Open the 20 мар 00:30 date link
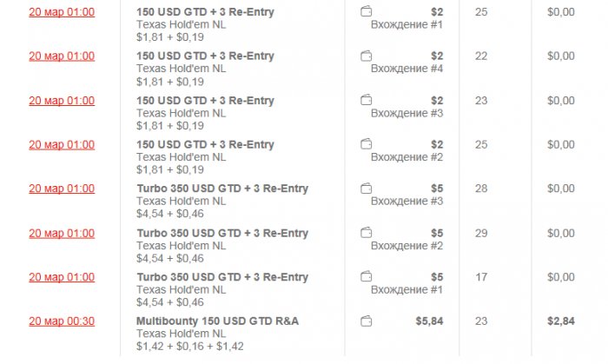The height and width of the screenshot is (364, 608). (62, 321)
